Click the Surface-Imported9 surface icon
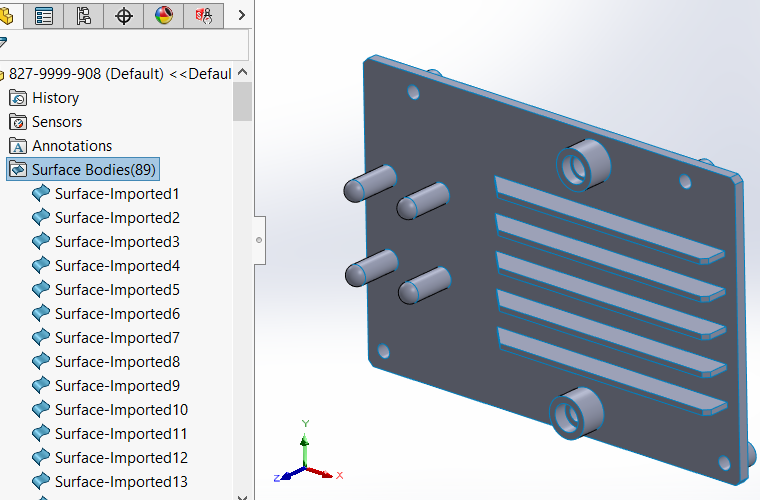This screenshot has height=500, width=760. pyautogui.click(x=41, y=385)
